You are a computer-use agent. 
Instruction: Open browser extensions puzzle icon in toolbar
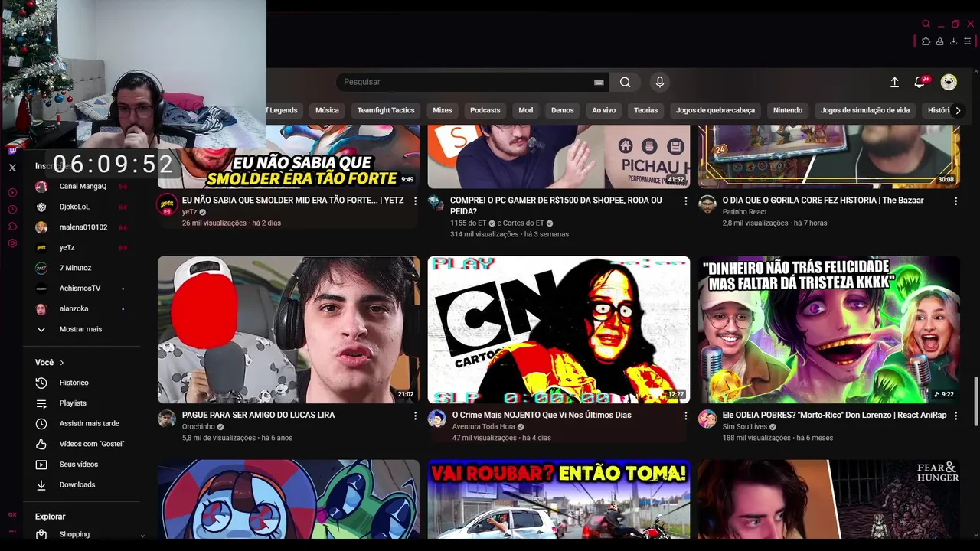point(926,41)
